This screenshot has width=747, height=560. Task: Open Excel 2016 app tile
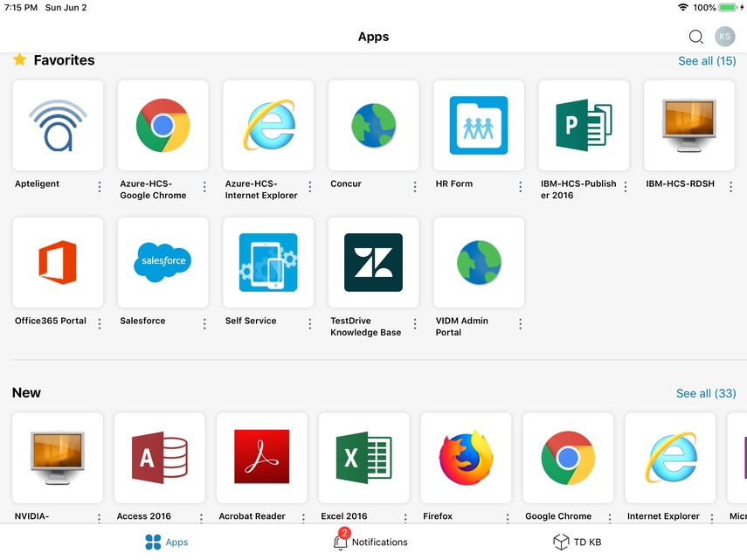click(x=363, y=457)
